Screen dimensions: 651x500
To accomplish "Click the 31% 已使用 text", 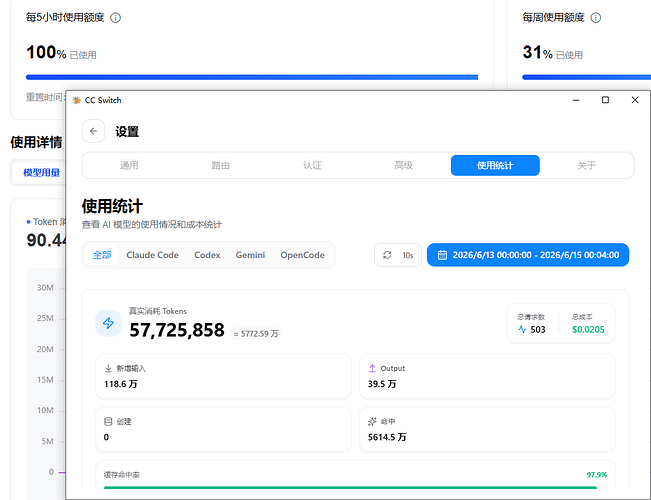I will coord(553,53).
